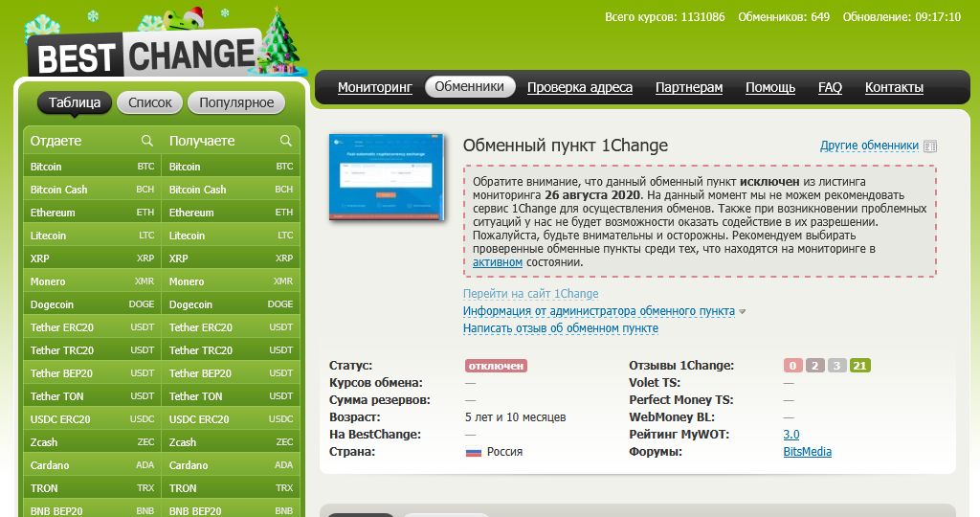Click search icon in Отдаете column
Image resolution: width=980 pixels, height=517 pixels.
[146, 141]
